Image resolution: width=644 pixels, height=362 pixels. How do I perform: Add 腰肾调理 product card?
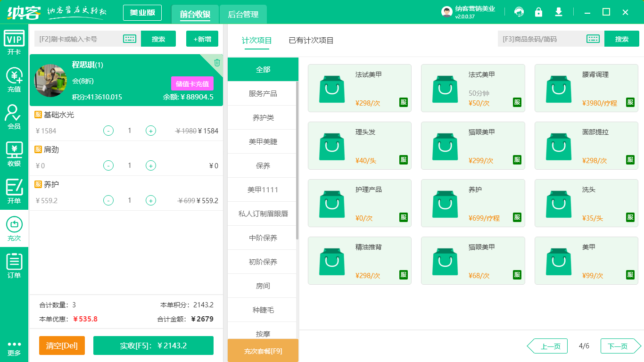pyautogui.click(x=586, y=88)
